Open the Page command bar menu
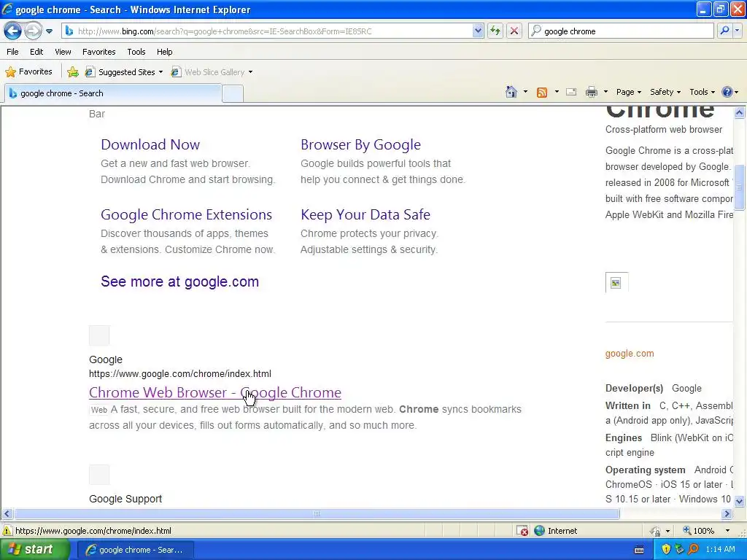Viewport: 747px width, 560px height. tap(629, 92)
